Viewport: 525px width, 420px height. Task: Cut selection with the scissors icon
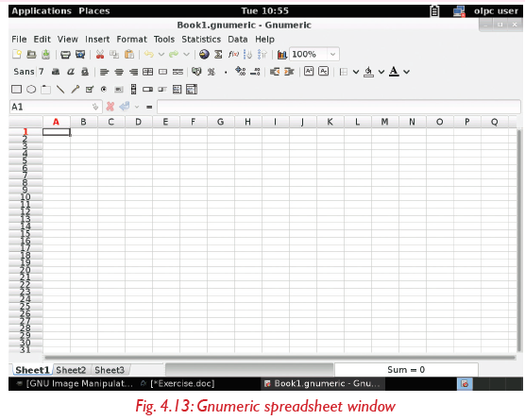click(100, 54)
